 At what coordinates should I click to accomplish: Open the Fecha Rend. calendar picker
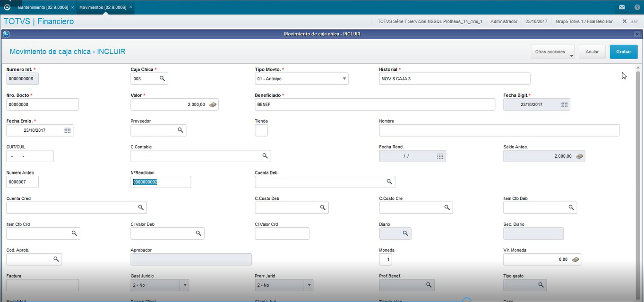tap(440, 156)
